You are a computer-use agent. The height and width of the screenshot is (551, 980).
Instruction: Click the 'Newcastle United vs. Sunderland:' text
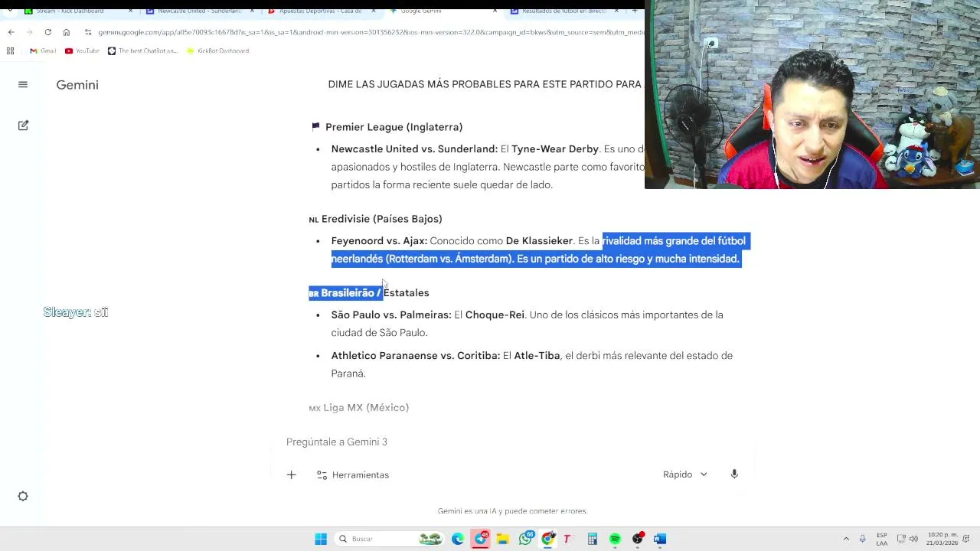414,149
